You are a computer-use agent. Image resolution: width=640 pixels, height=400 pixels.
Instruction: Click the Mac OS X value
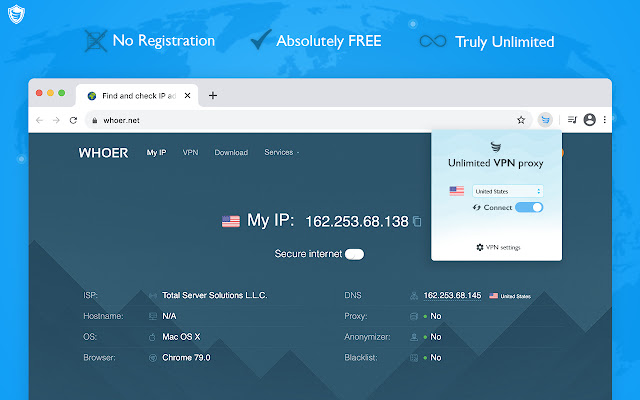(x=181, y=337)
